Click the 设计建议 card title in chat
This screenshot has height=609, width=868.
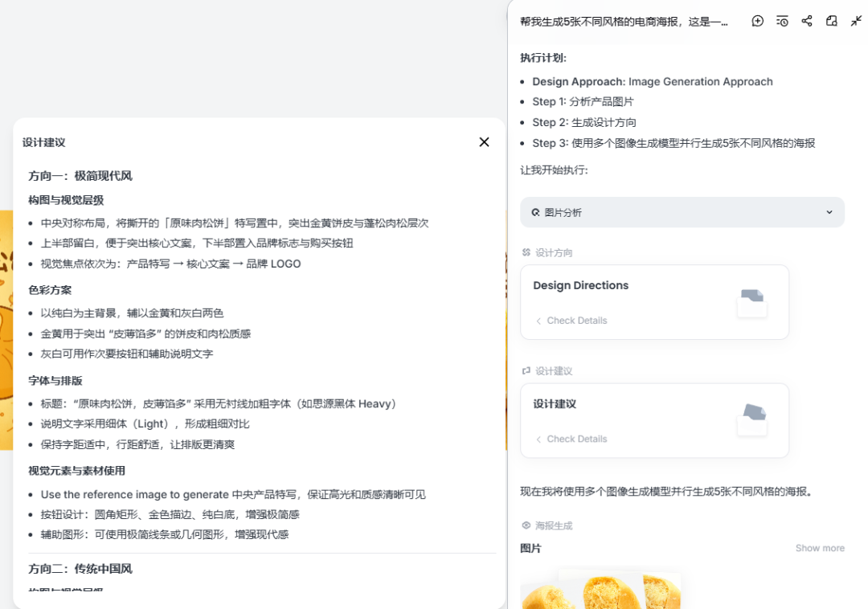click(554, 404)
